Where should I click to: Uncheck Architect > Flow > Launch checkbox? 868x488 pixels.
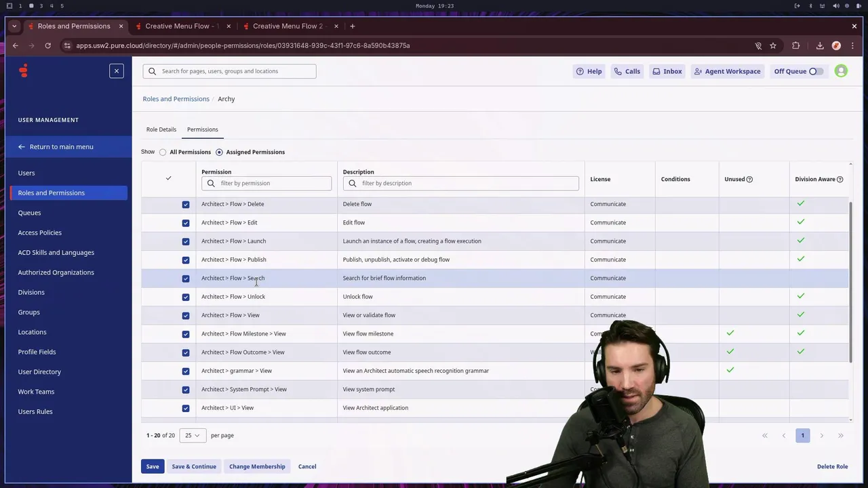tap(186, 241)
